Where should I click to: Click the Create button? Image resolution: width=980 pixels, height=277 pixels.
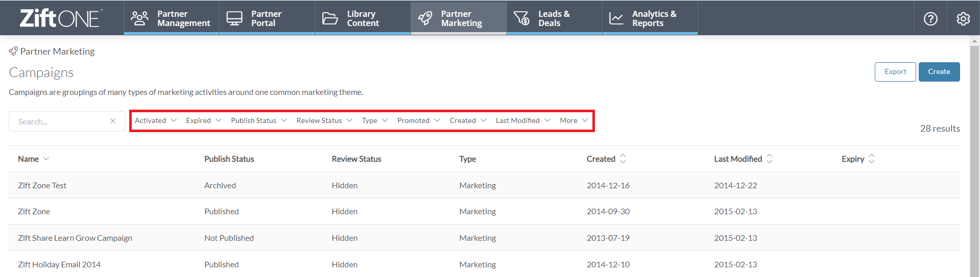pyautogui.click(x=939, y=72)
